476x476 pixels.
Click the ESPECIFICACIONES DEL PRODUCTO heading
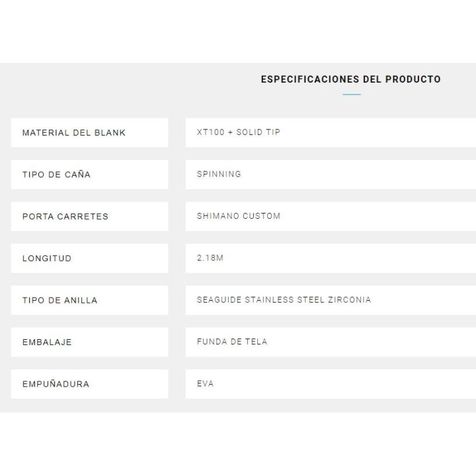coord(350,79)
